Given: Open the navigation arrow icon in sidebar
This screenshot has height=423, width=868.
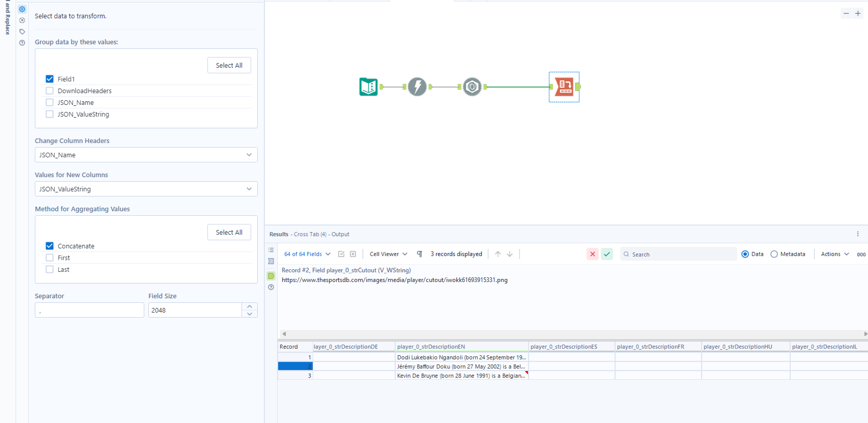Looking at the screenshot, I should coord(22,20).
